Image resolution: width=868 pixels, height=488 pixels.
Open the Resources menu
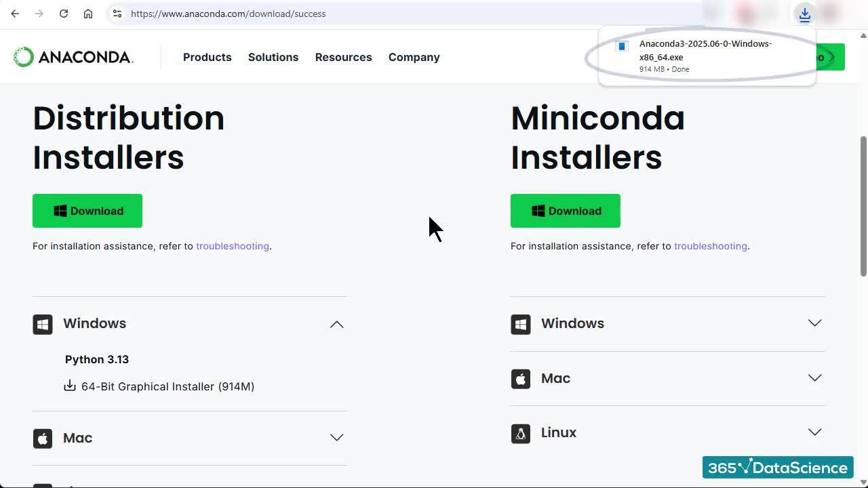(343, 57)
